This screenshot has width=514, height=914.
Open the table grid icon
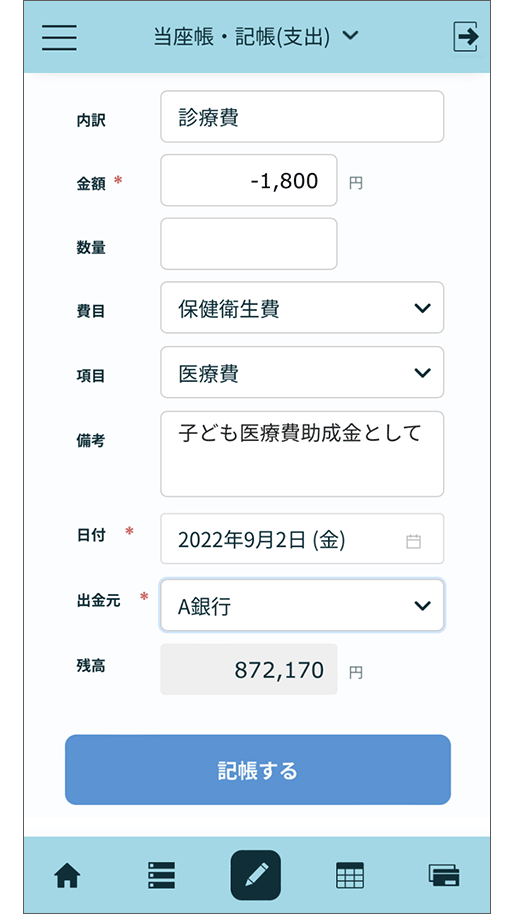[x=350, y=876]
